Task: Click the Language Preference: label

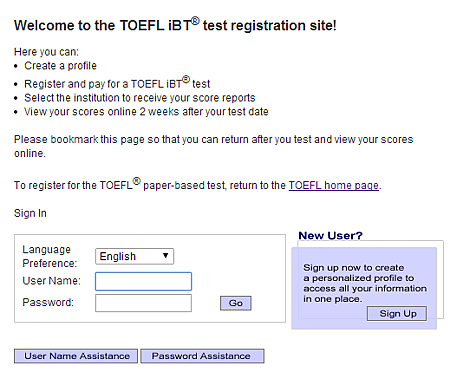Action: pyautogui.click(x=50, y=256)
